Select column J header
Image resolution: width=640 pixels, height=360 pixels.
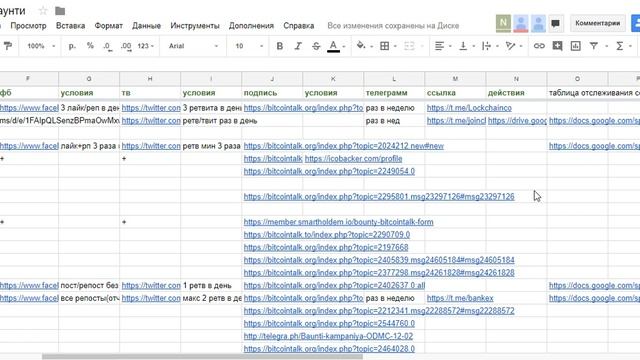pyautogui.click(x=272, y=79)
